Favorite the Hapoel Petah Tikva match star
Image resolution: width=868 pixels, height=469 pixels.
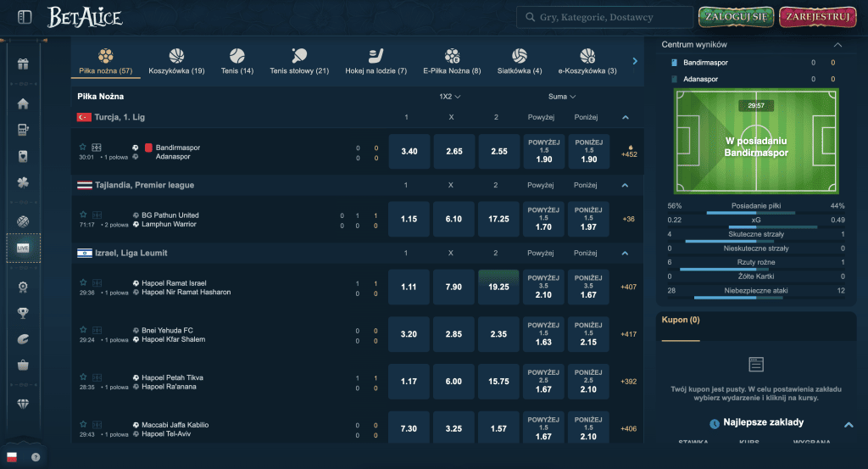point(83,377)
